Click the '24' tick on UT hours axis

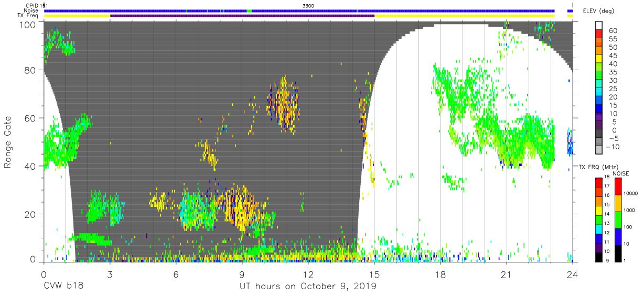(573, 274)
